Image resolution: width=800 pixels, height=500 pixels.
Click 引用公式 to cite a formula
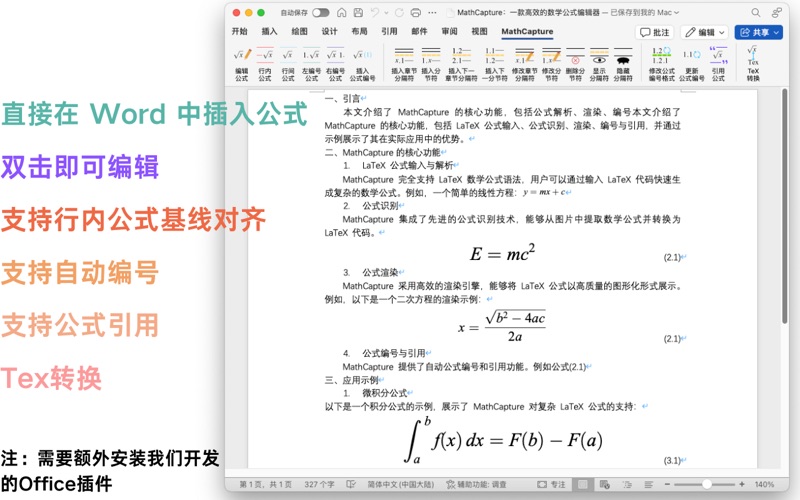(718, 64)
